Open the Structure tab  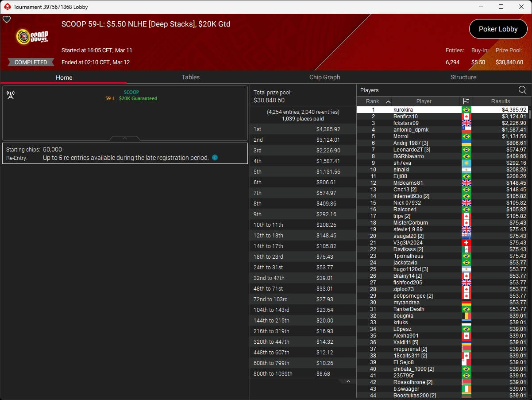463,77
